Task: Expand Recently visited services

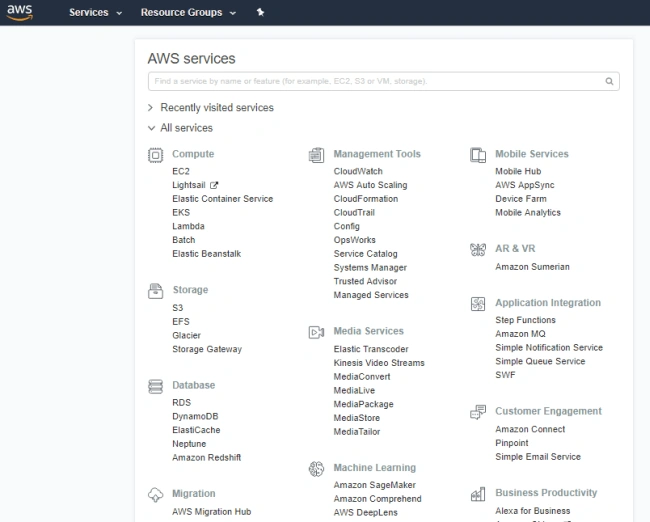Action: tap(211, 108)
